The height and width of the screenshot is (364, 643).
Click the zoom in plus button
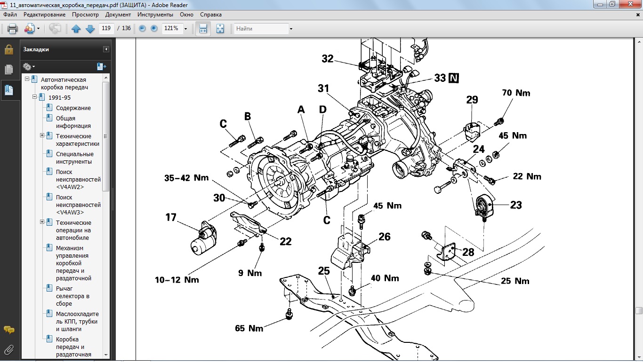pos(154,29)
